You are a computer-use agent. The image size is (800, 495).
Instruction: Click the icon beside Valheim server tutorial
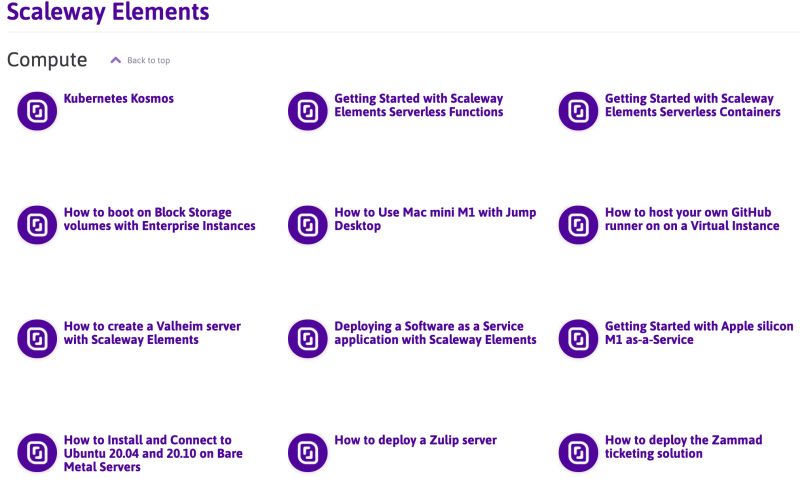[37, 338]
